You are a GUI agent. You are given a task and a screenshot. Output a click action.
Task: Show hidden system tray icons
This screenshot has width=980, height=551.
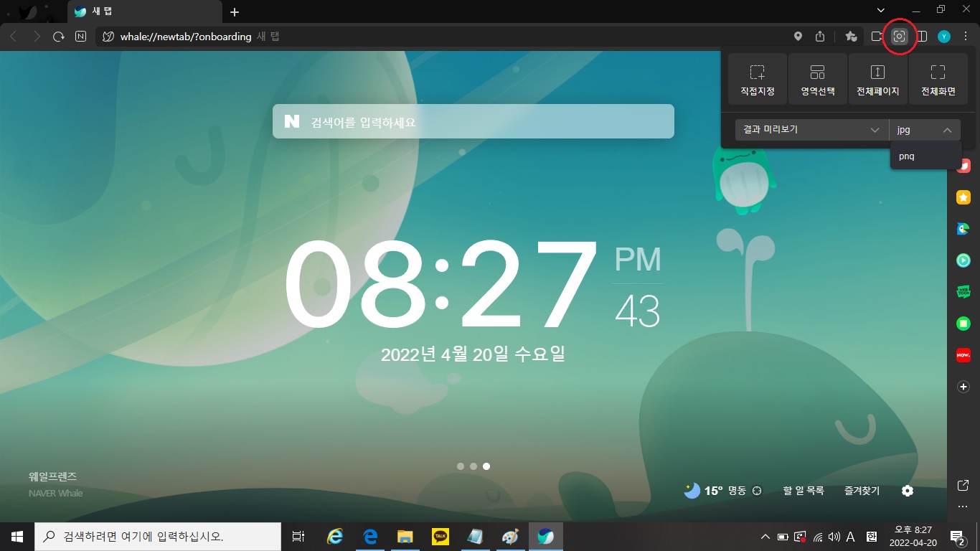coord(765,537)
